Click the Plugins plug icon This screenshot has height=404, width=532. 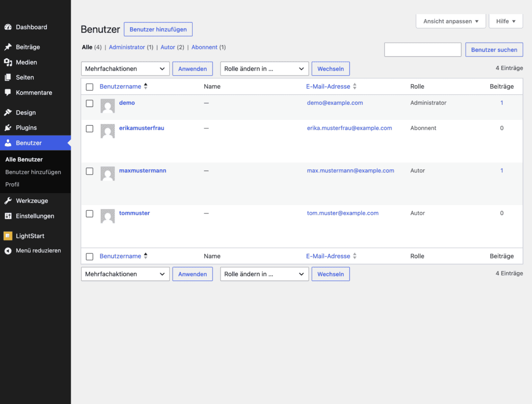tap(8, 128)
